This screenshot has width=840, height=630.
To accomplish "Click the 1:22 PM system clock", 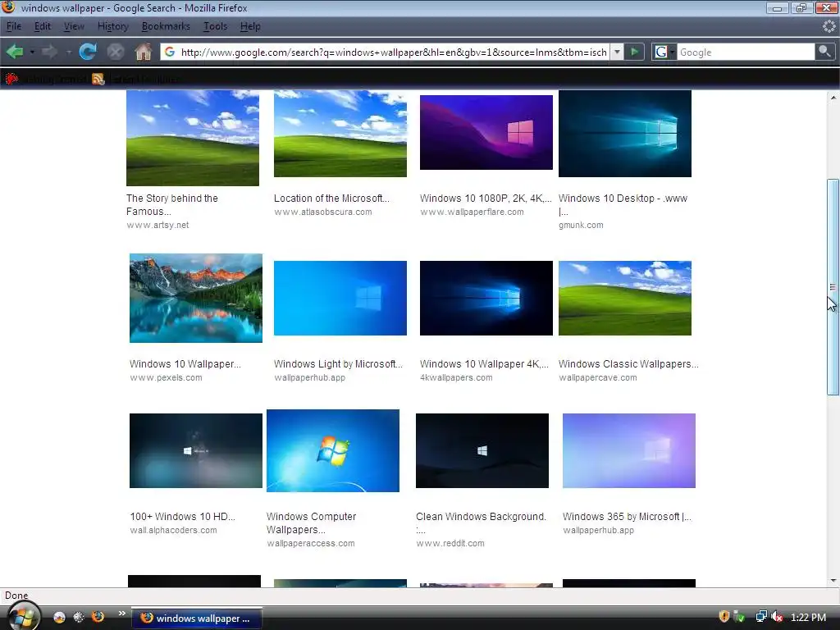I will coord(808,617).
